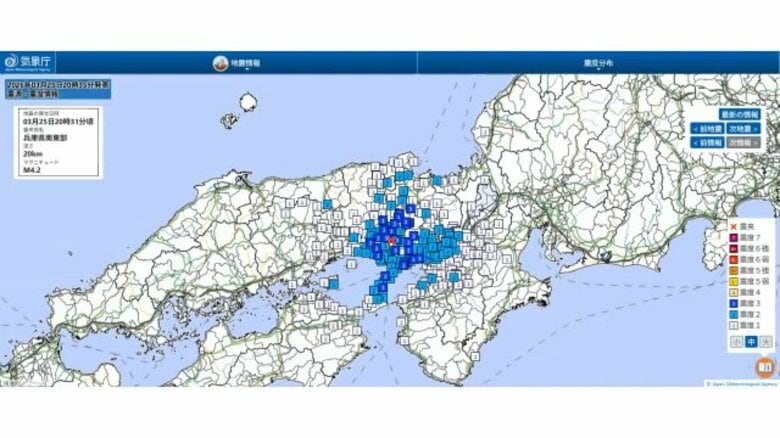
Task: Click the 震度5強 orange legend swatch
Action: (x=733, y=271)
